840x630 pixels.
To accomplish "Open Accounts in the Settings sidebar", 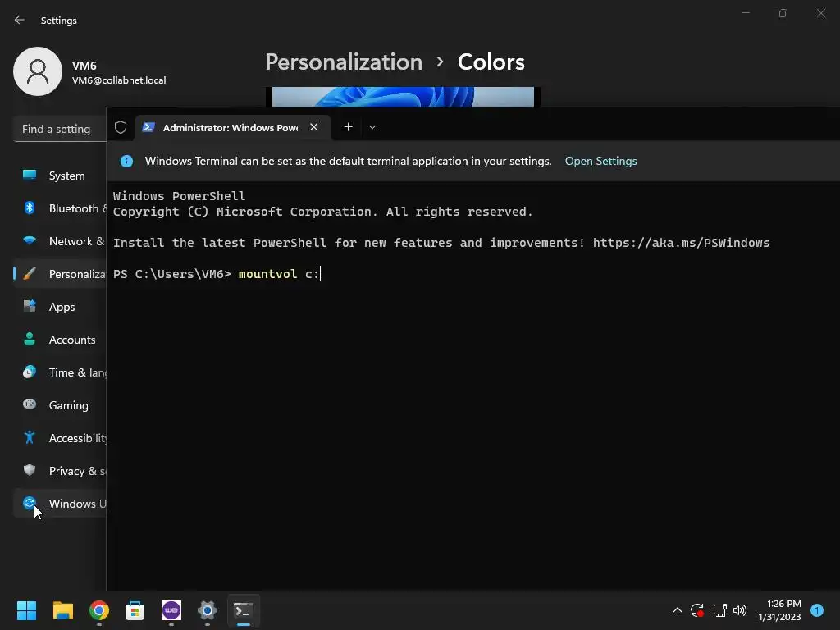I will (x=59, y=340).
